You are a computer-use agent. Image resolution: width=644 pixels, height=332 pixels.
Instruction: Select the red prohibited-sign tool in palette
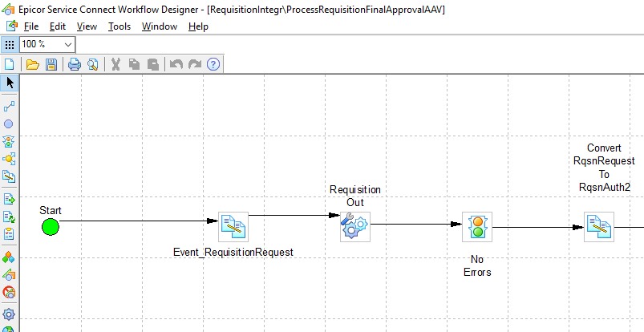[x=9, y=292]
